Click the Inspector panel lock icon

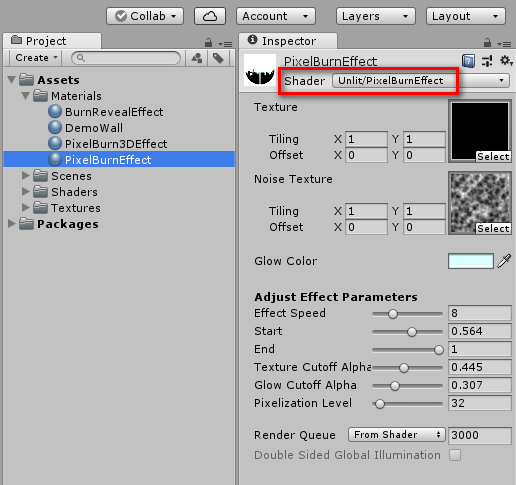487,43
